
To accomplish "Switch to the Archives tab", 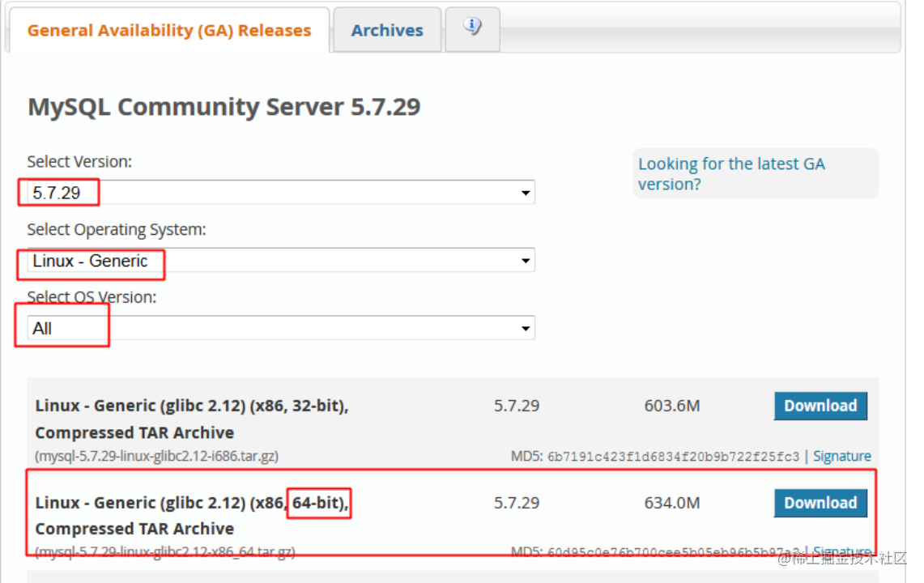I will pos(387,30).
